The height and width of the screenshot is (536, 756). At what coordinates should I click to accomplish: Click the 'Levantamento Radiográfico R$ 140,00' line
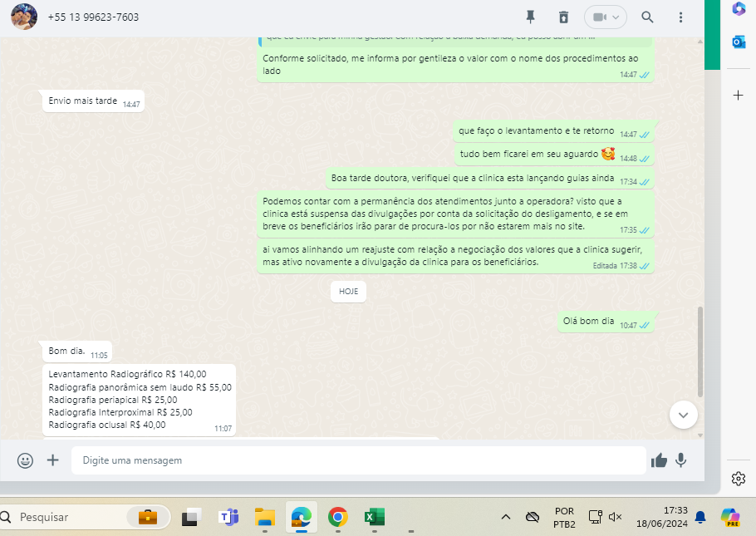click(127, 374)
